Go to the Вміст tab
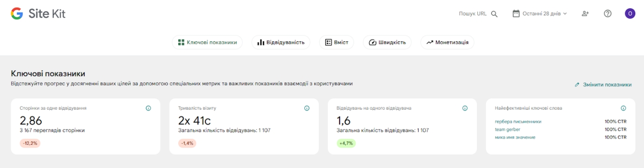The image size is (644, 168). pyautogui.click(x=336, y=42)
